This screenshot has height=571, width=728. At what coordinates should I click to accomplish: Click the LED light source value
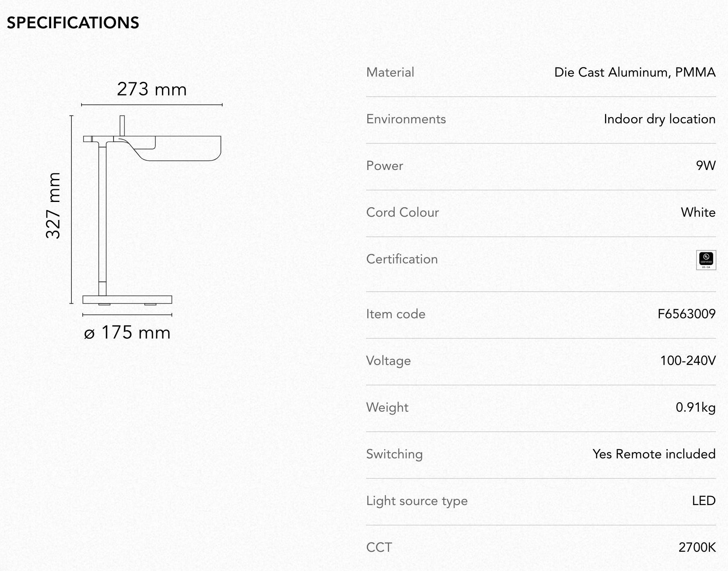pos(704,501)
